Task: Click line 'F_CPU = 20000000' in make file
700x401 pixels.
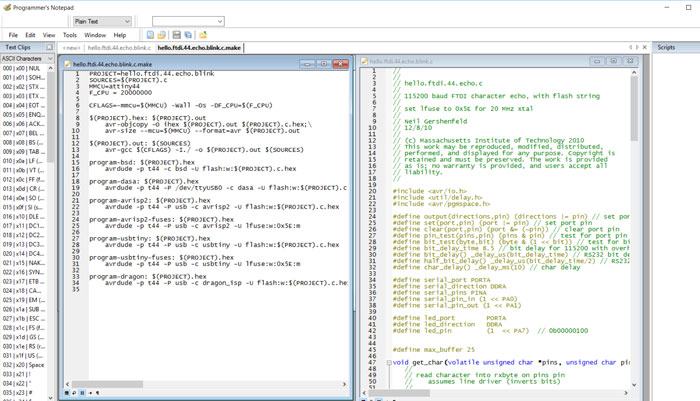Action: click(120, 92)
